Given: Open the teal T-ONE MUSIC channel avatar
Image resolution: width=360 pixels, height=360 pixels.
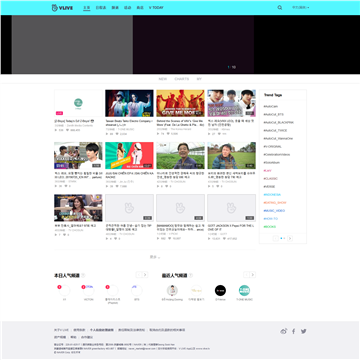Looking at the screenshot, I should coord(244,290).
